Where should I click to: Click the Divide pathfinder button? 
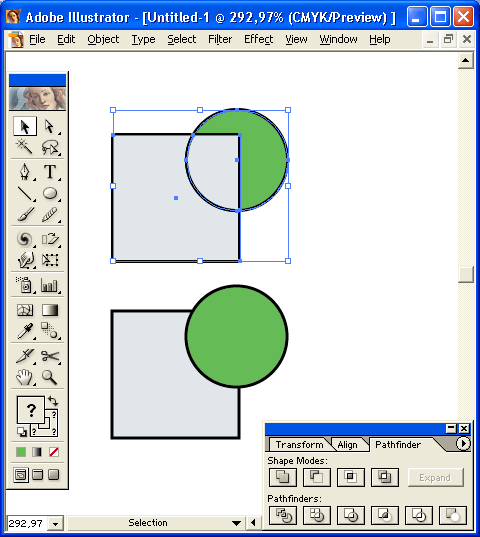[283, 515]
